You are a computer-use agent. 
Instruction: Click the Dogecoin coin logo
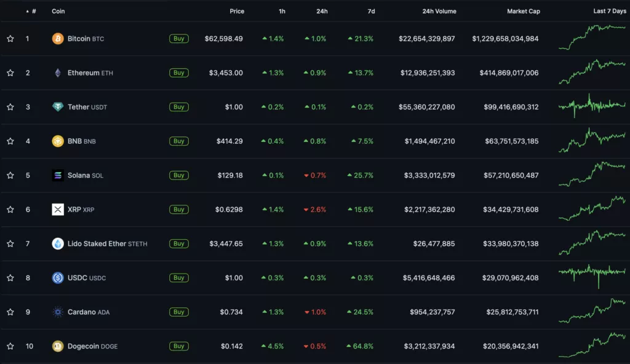[58, 346]
